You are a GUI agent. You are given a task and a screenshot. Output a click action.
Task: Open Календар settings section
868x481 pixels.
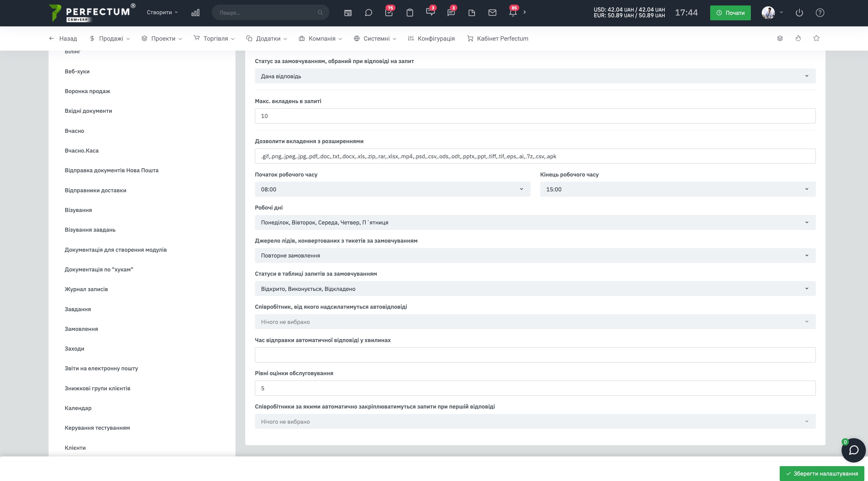click(x=78, y=408)
